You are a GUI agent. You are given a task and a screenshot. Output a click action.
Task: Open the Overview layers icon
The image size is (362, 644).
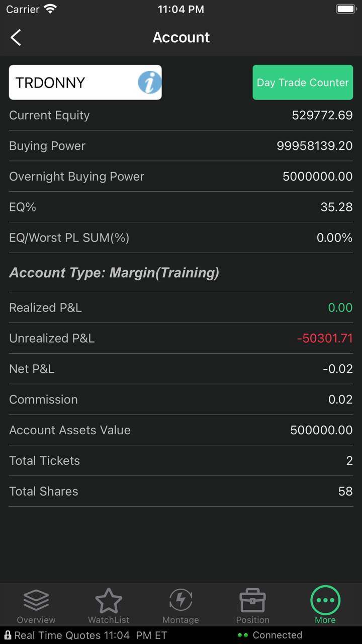(x=36, y=601)
